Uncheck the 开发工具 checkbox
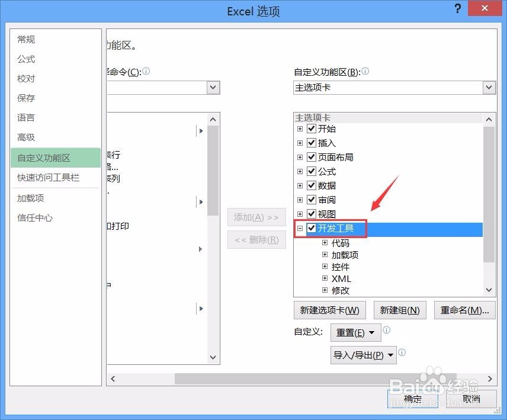This screenshot has width=507, height=420. point(312,228)
